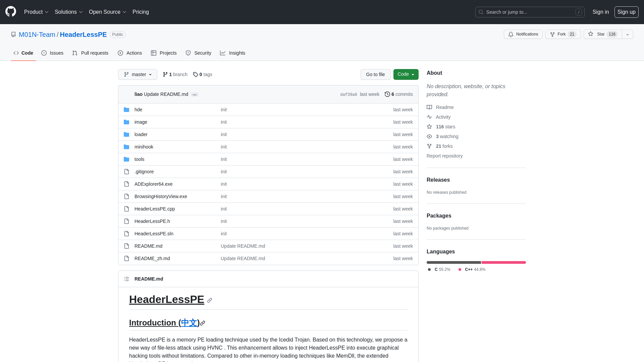
Task: Click the Go to file button
Action: coord(375,74)
